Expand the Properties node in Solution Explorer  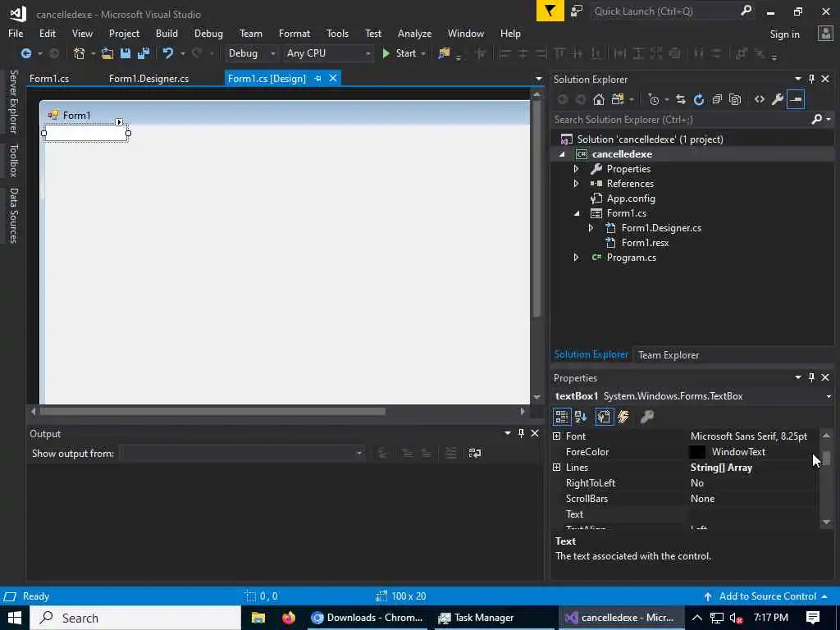coord(576,169)
